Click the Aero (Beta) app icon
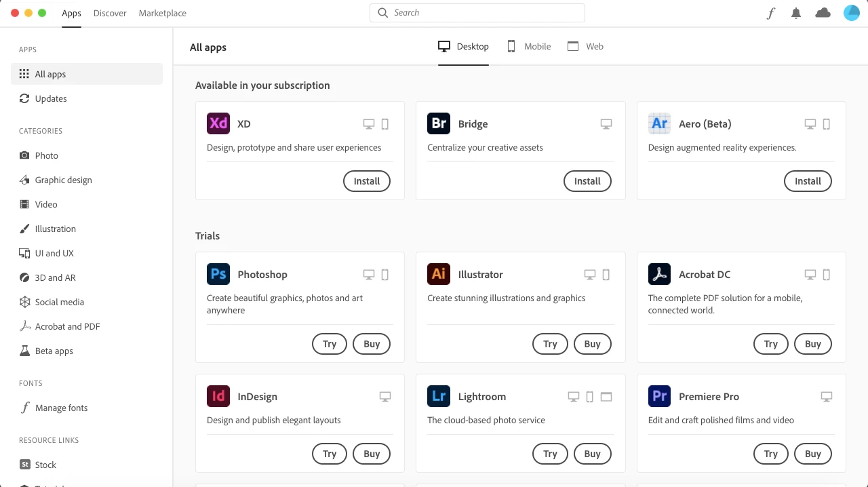The height and width of the screenshot is (487, 868). click(x=660, y=123)
